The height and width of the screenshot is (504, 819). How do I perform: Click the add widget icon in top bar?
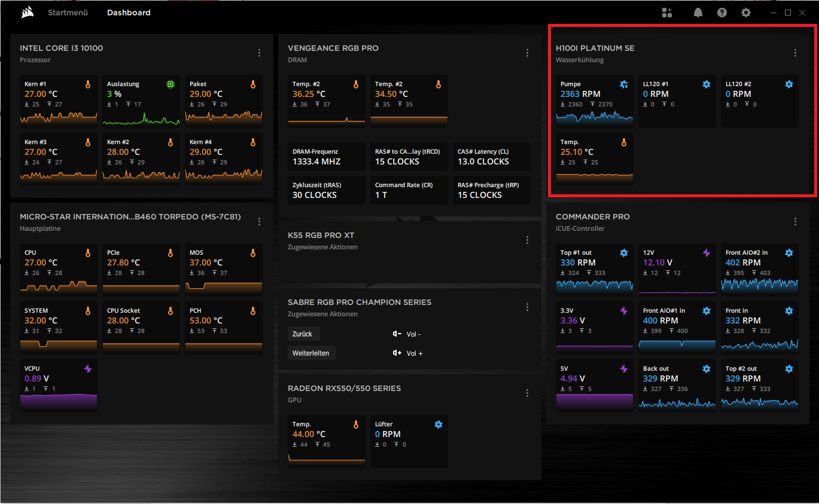[667, 13]
